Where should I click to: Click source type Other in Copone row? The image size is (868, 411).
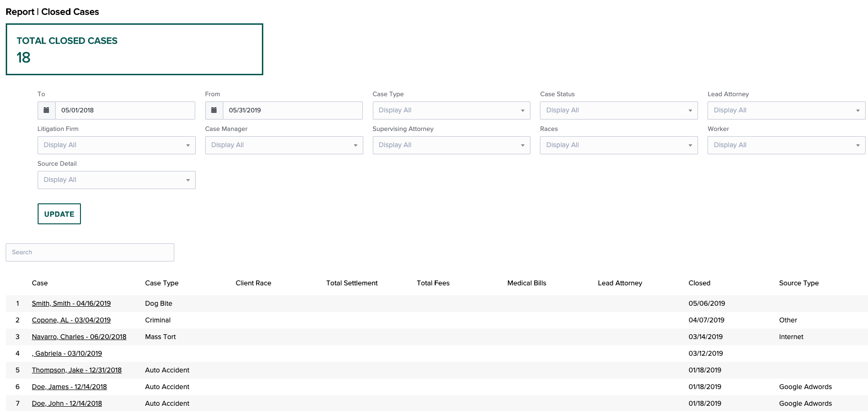(788, 320)
